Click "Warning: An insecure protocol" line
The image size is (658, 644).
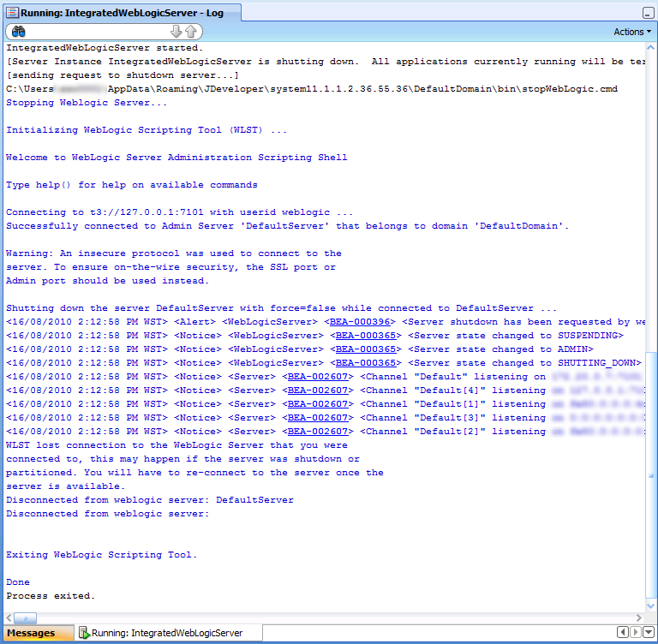tap(174, 253)
